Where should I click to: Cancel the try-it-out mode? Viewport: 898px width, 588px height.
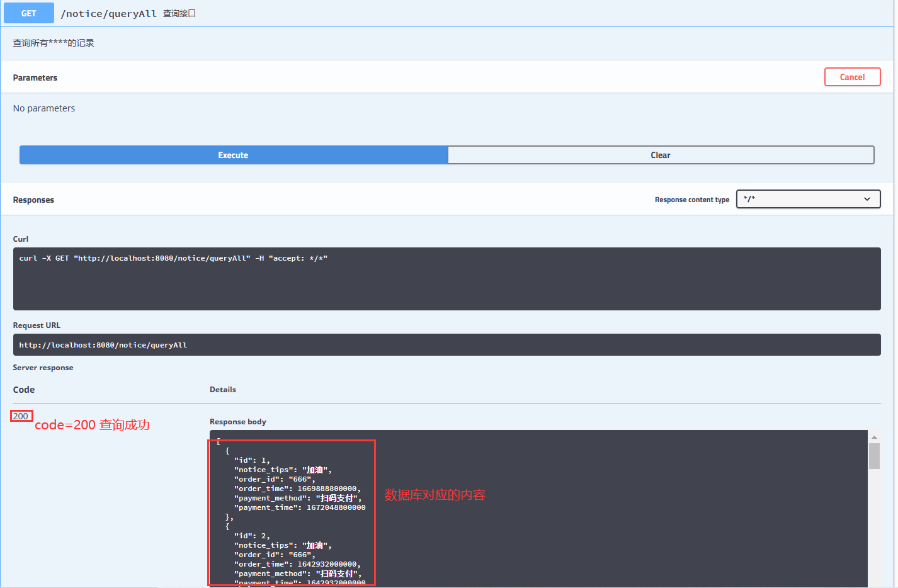[852, 77]
